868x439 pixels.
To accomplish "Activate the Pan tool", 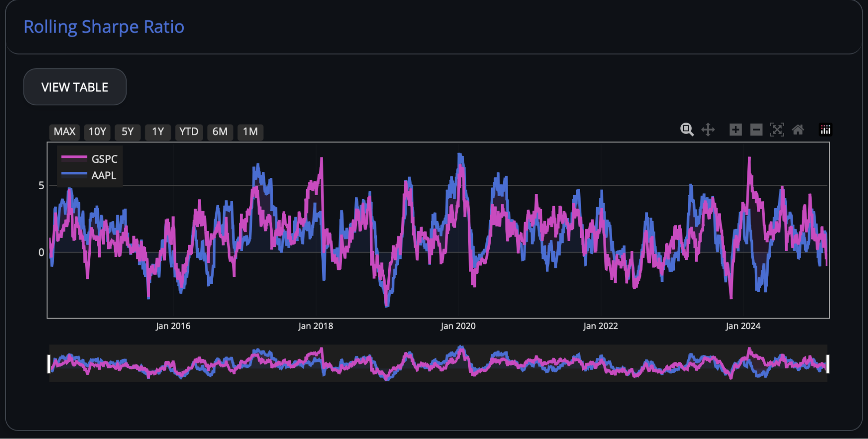I will 708,130.
